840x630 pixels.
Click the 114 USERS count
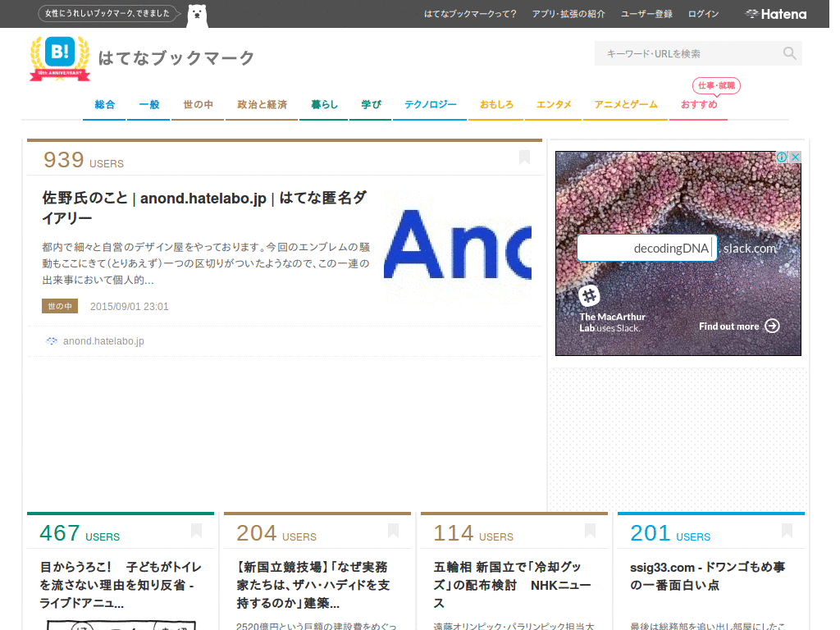pyautogui.click(x=473, y=533)
